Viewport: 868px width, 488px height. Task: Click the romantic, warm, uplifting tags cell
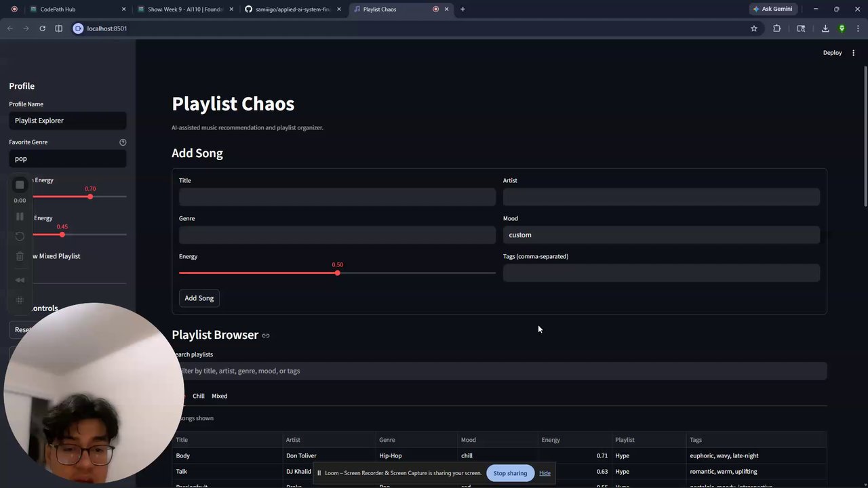point(757,471)
